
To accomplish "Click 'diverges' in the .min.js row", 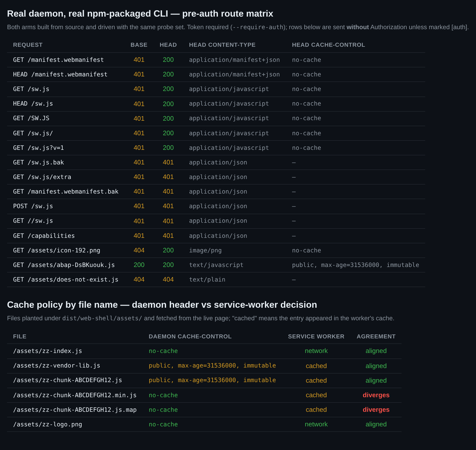I will (x=376, y=395).
